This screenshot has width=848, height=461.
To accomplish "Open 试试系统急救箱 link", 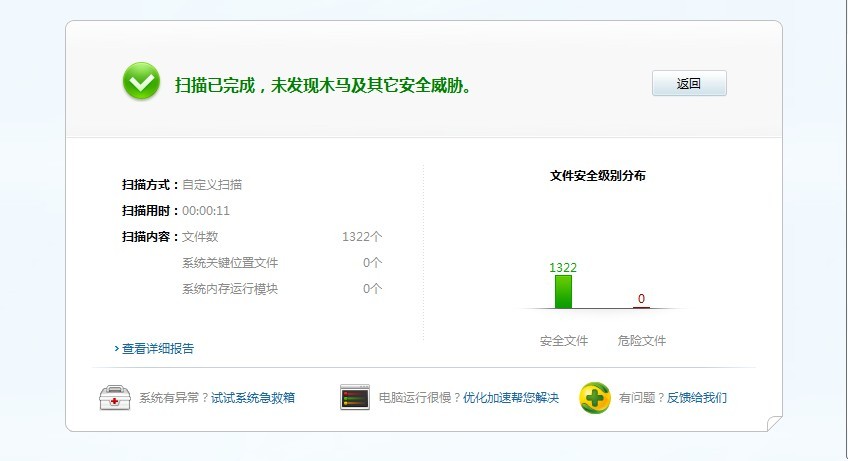I will (253, 398).
